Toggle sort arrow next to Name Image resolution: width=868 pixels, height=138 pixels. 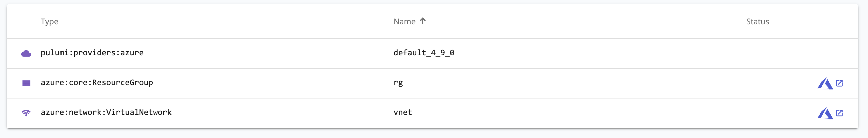tap(423, 21)
